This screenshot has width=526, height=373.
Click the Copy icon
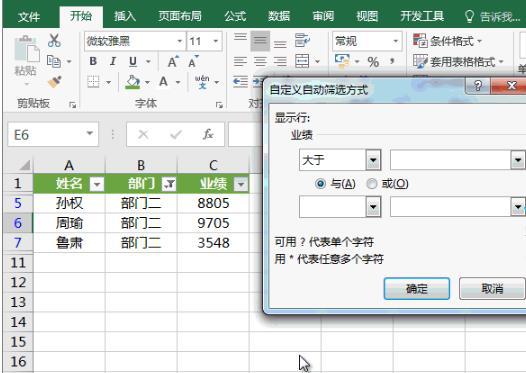click(x=54, y=61)
